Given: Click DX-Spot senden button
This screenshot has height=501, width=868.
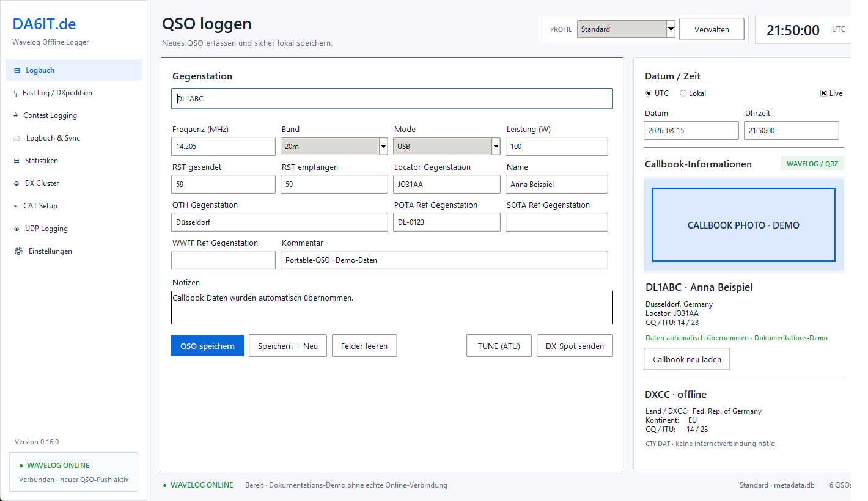Looking at the screenshot, I should point(575,346).
